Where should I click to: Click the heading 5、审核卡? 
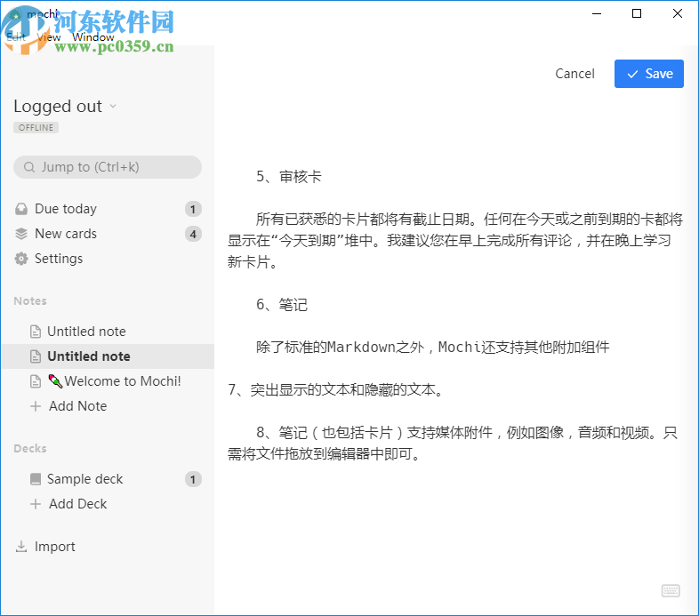click(288, 177)
